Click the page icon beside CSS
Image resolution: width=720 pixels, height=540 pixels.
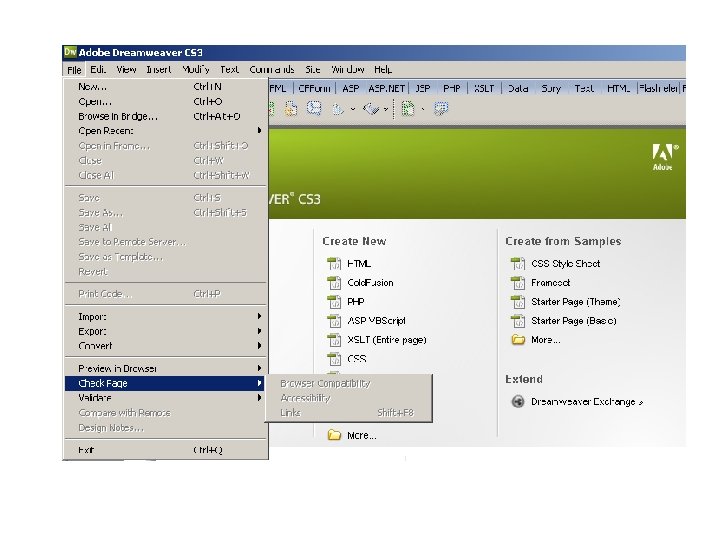click(x=334, y=359)
